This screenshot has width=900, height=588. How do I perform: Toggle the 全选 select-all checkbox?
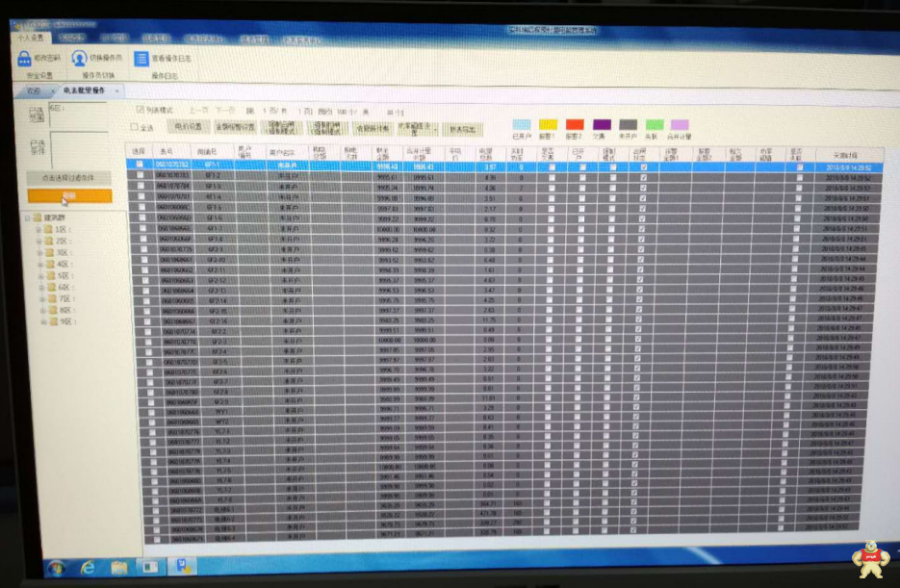pyautogui.click(x=135, y=126)
